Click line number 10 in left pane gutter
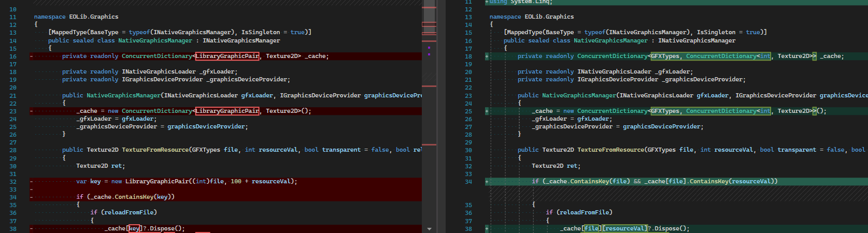The image size is (868, 233). [x=13, y=9]
